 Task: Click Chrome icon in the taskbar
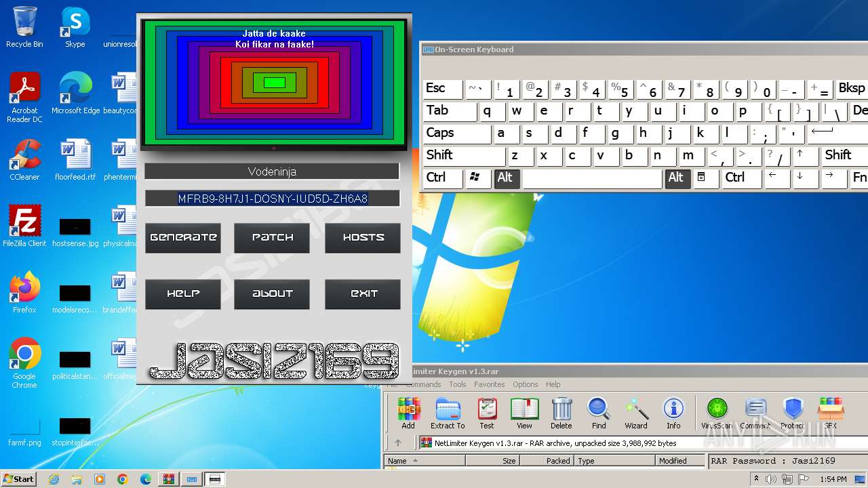123,479
